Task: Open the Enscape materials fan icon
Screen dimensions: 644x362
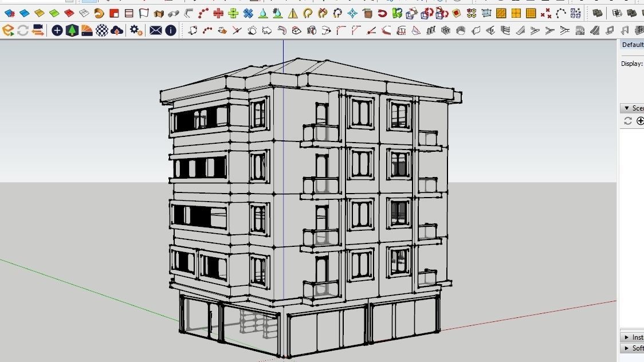Action: point(87,30)
